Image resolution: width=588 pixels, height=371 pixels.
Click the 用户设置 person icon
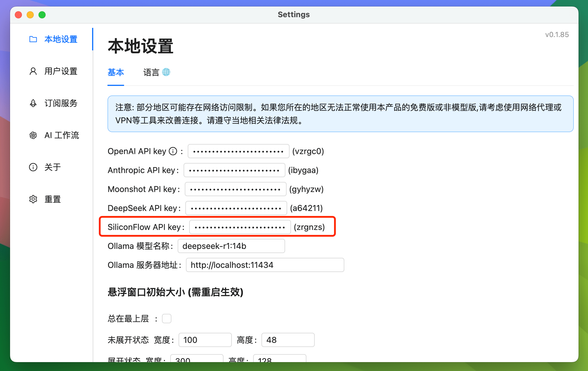click(x=33, y=71)
